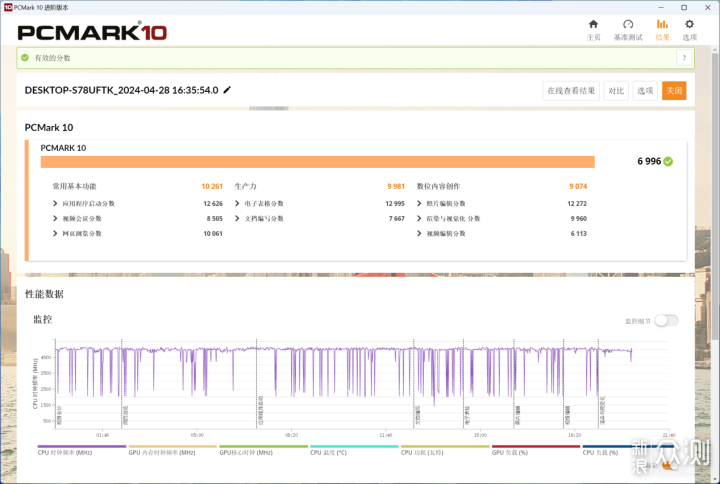Open the 结果 results chart icon
This screenshot has width=720, height=484.
(x=662, y=24)
